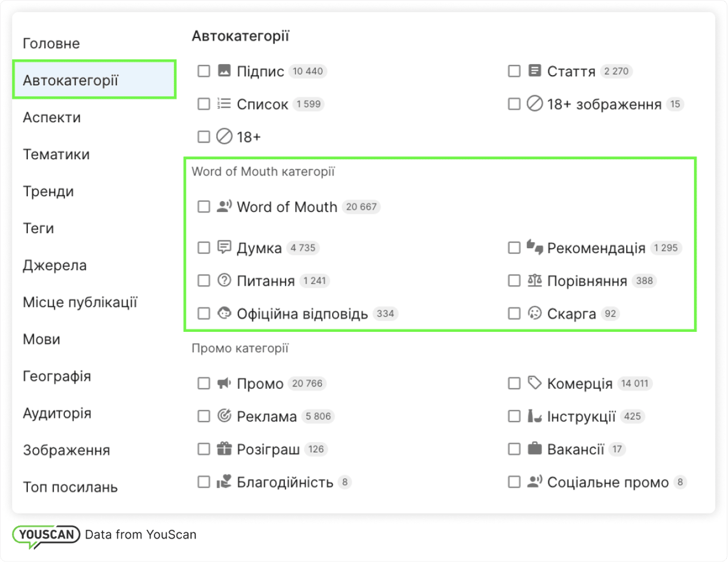Click the Думка count badge 4 735
The height and width of the screenshot is (562, 728).
tap(303, 248)
